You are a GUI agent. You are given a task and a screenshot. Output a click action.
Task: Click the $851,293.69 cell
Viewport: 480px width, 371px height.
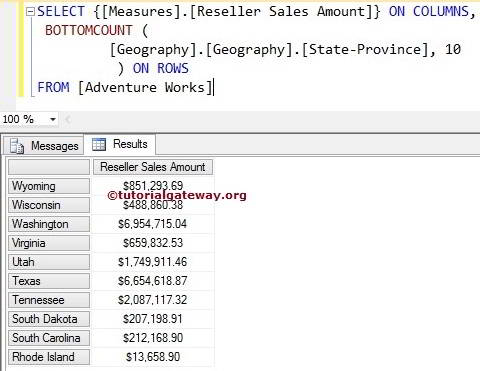(x=153, y=186)
